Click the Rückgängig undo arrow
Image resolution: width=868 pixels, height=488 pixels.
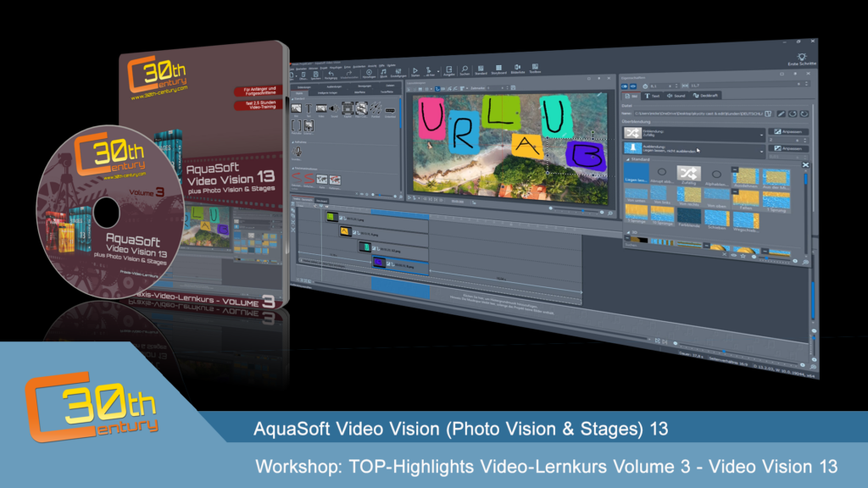click(331, 73)
